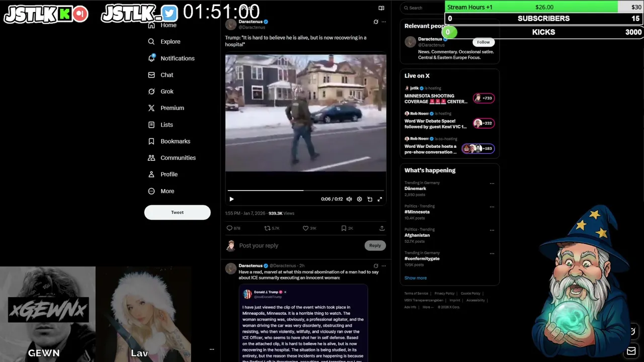
Task: Open the Imprint footer link
Action: tap(455, 300)
